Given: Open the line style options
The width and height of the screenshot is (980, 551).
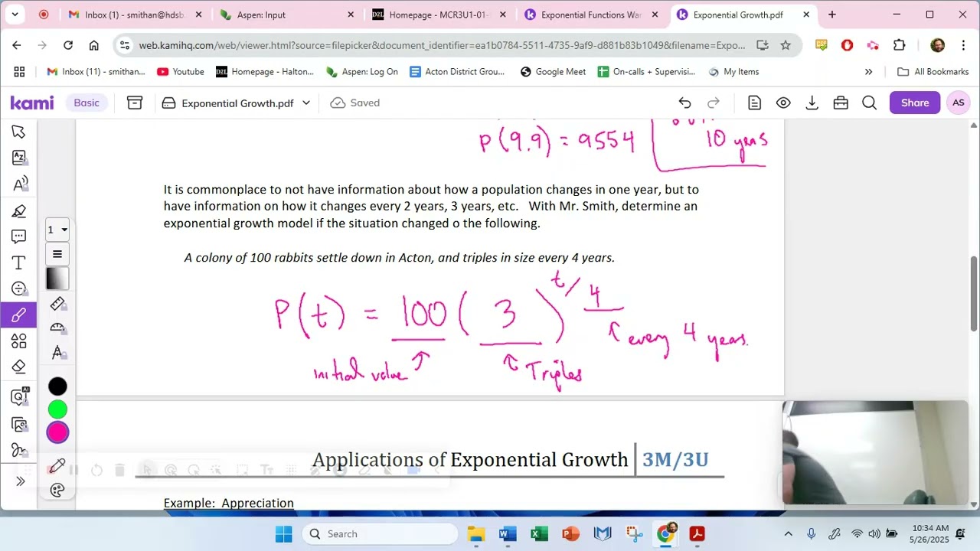Looking at the screenshot, I should coord(57,254).
